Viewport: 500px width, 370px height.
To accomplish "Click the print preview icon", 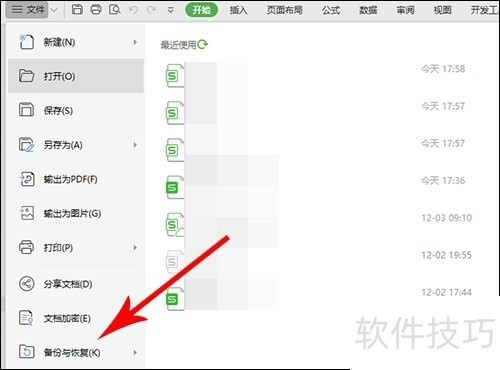I will pos(115,10).
